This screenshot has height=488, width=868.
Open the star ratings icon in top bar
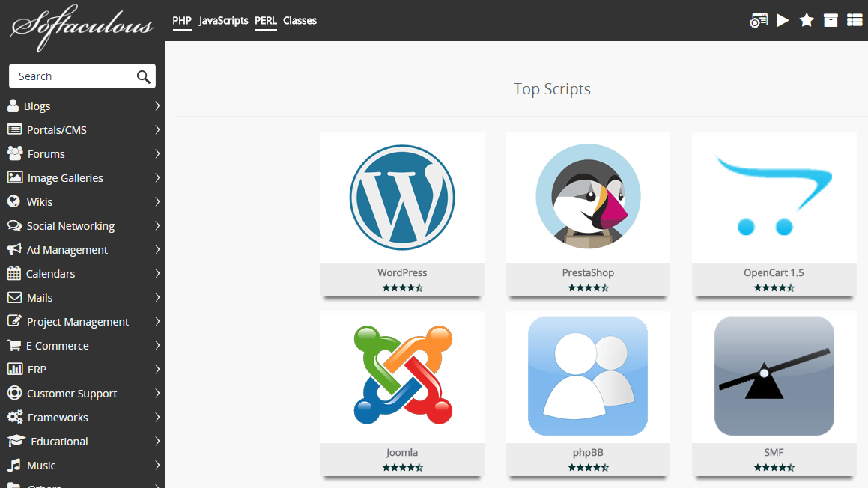(x=807, y=20)
